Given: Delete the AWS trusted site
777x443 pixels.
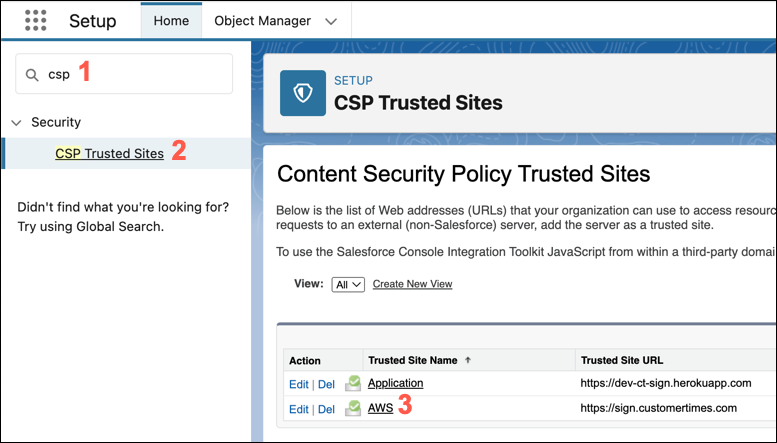Looking at the screenshot, I should 326,409.
